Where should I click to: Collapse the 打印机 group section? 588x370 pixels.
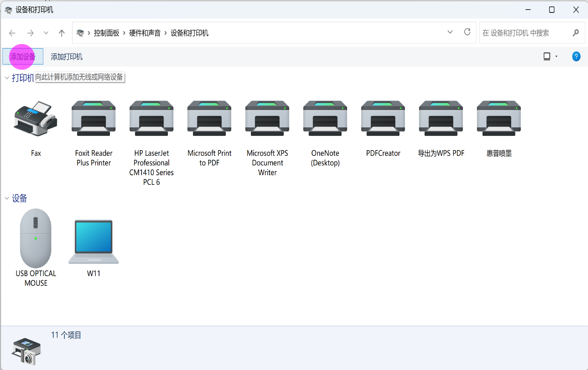click(x=7, y=78)
